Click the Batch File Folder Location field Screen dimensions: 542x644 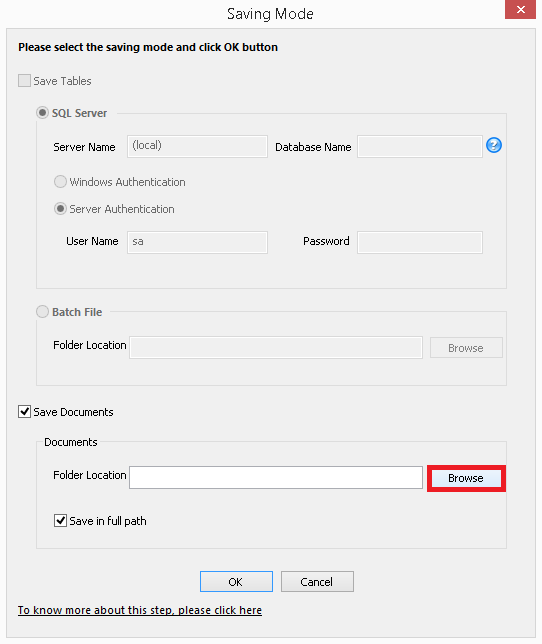(x=276, y=347)
